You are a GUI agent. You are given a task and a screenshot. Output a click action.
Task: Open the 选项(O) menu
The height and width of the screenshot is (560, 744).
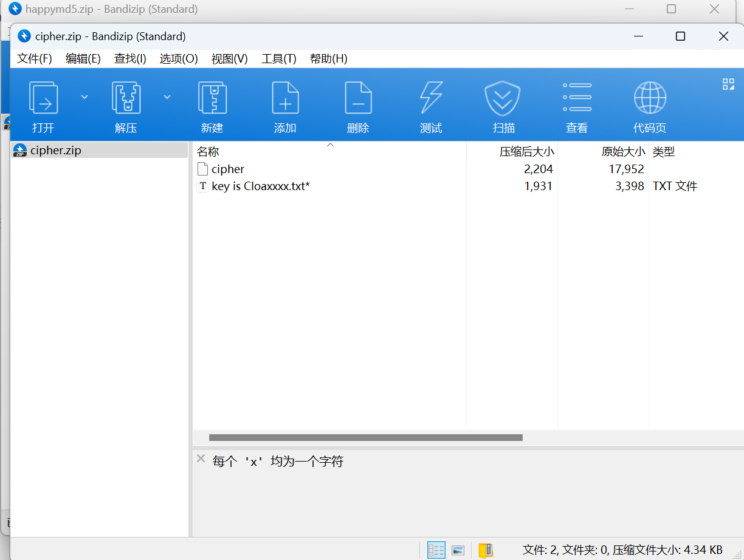coord(179,59)
